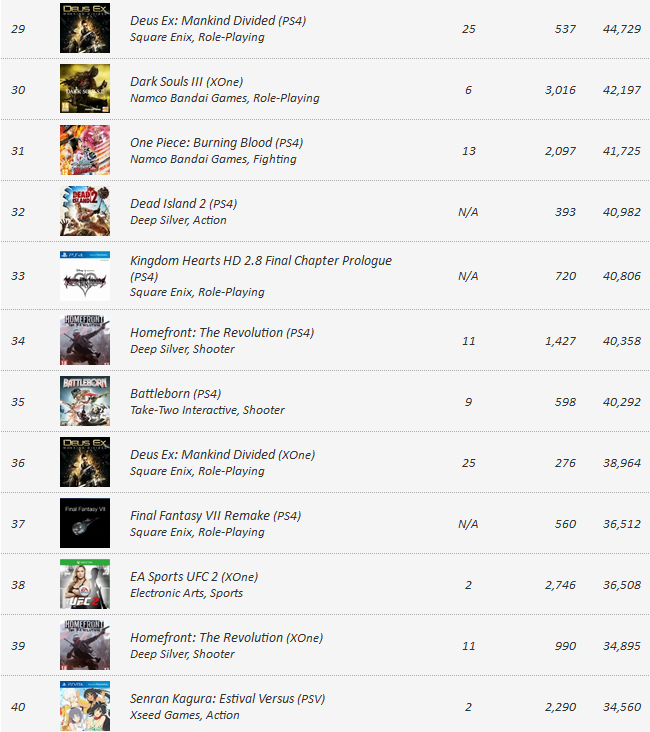Select the One Piece: Burning Blood cover image
The image size is (650, 732).
point(85,150)
